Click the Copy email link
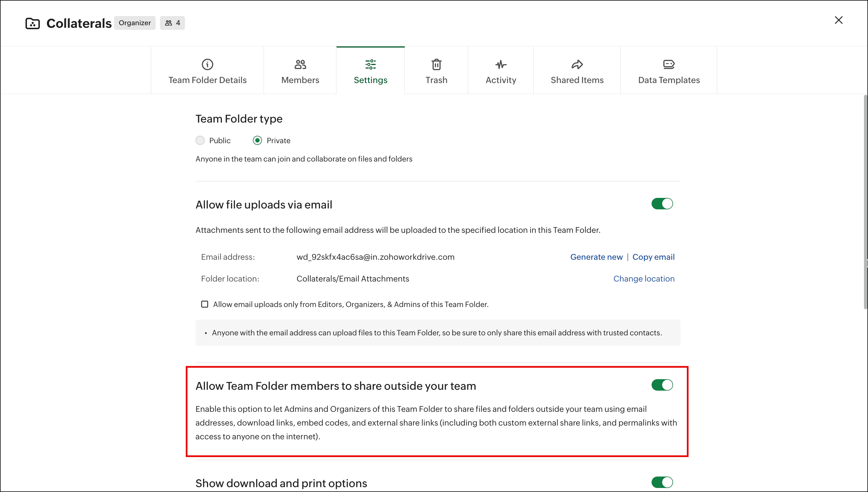 click(x=653, y=257)
